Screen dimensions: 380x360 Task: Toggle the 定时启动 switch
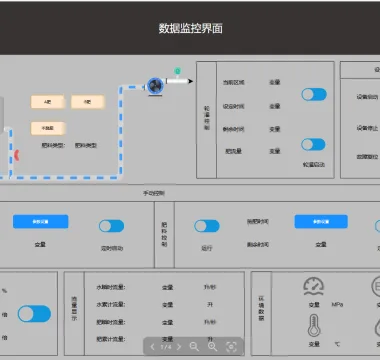[x=112, y=226]
